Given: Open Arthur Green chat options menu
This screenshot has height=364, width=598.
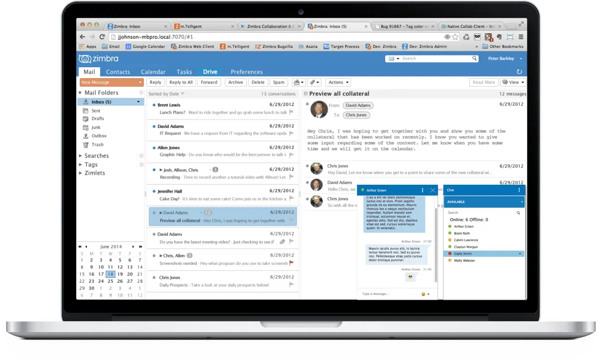Looking at the screenshot, I should [x=423, y=190].
